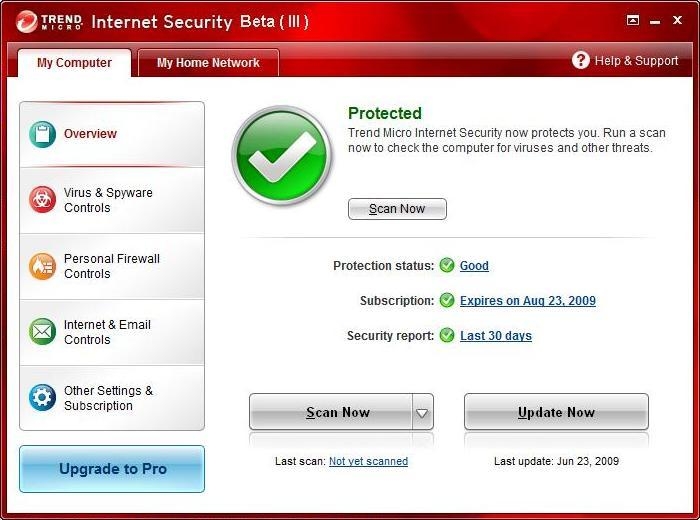
Task: Click the small Scan Now button under Protected
Action: pyautogui.click(x=397, y=209)
